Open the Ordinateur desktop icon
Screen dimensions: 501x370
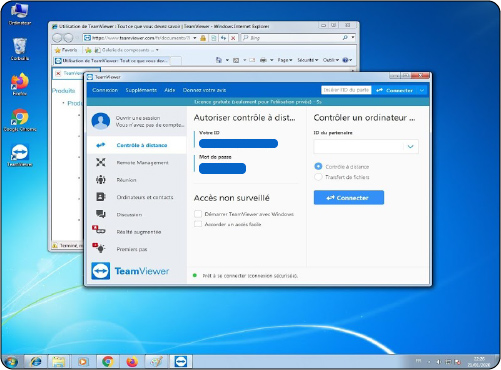20,14
